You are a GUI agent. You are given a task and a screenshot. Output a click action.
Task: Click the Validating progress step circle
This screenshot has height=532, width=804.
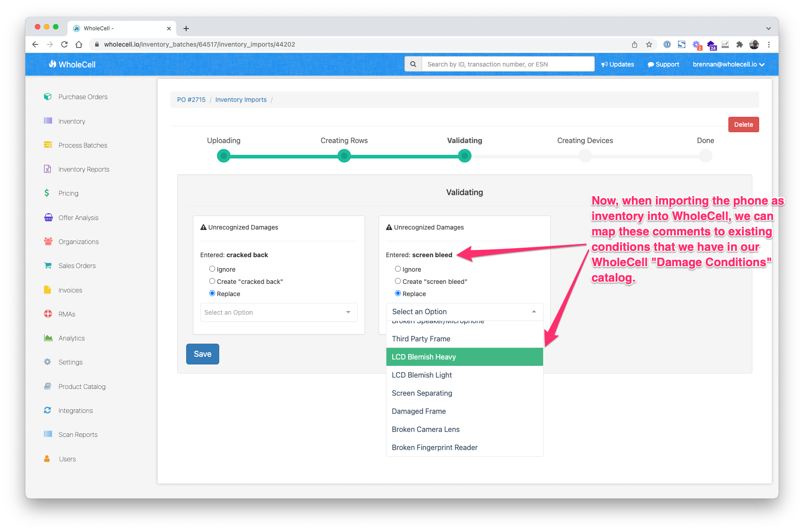coord(465,156)
